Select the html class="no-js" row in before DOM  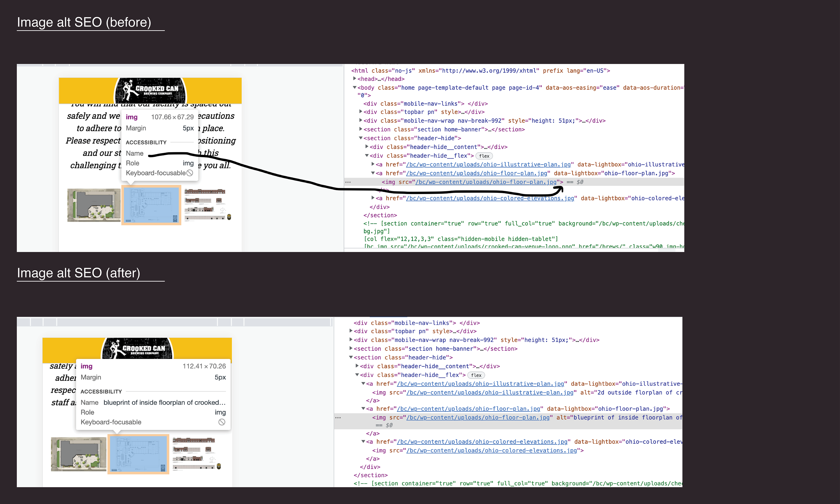point(480,71)
